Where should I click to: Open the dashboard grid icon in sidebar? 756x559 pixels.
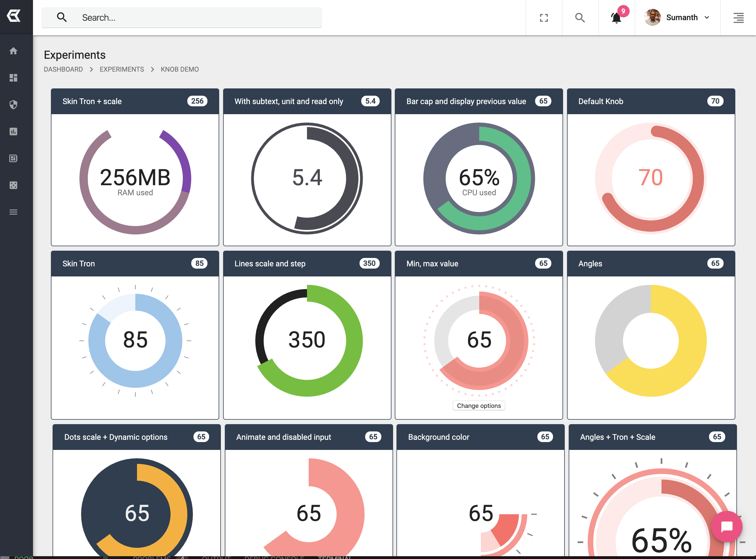coord(13,78)
